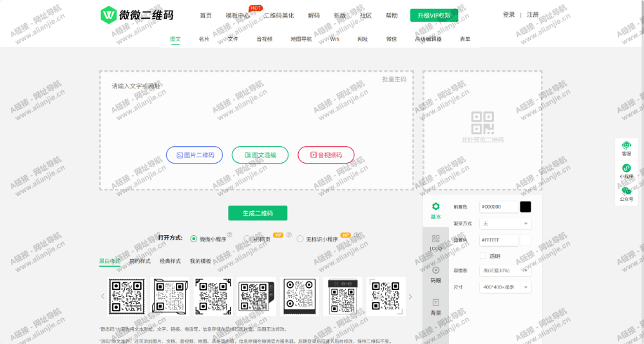Select the 基本 gear settings icon

pyautogui.click(x=435, y=206)
